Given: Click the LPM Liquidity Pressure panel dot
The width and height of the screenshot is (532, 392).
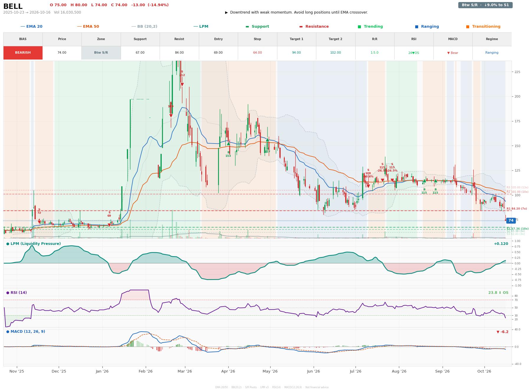Looking at the screenshot, I should 8,244.
